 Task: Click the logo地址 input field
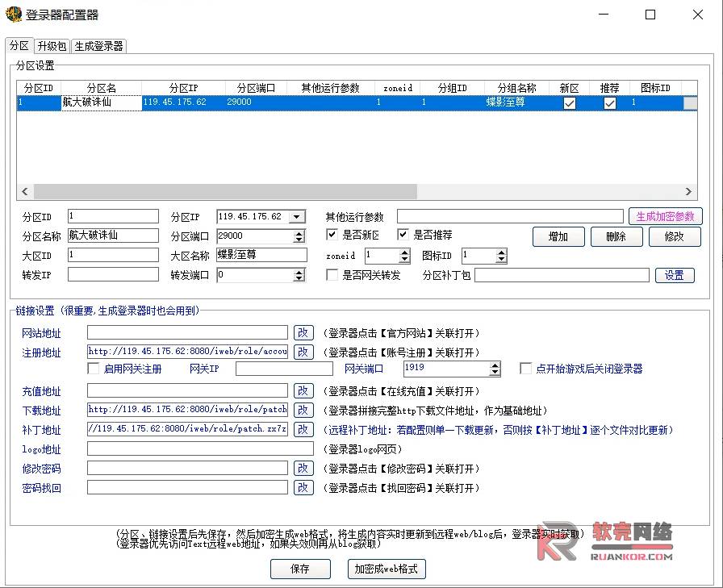[x=200, y=448]
